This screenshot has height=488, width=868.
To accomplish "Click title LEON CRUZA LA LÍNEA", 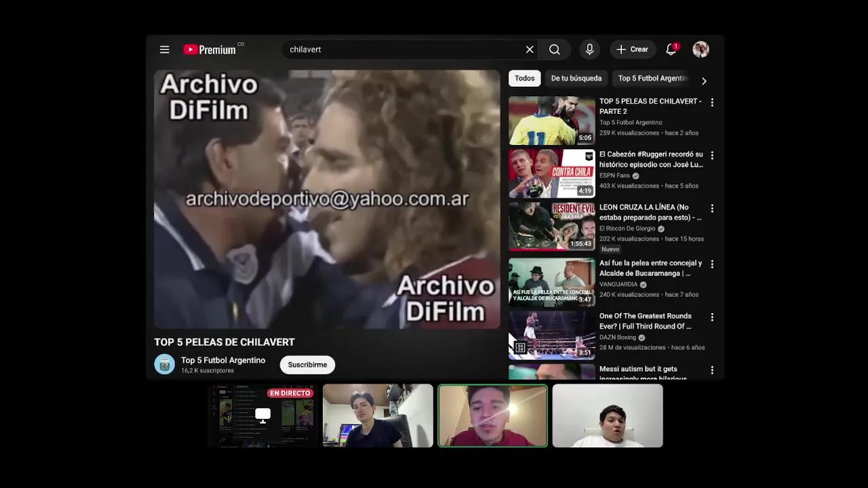I will point(650,212).
